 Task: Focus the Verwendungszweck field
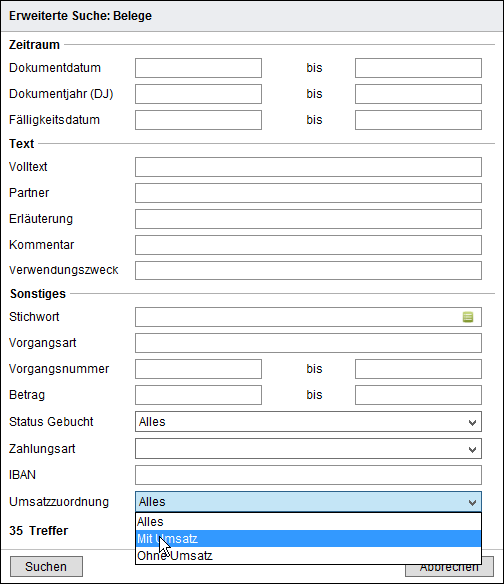pyautogui.click(x=308, y=270)
